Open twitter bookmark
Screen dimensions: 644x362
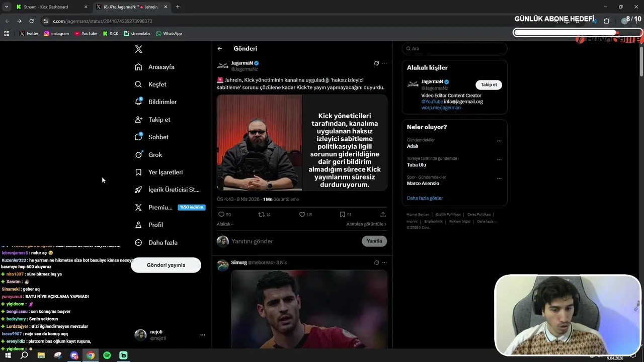coord(29,34)
